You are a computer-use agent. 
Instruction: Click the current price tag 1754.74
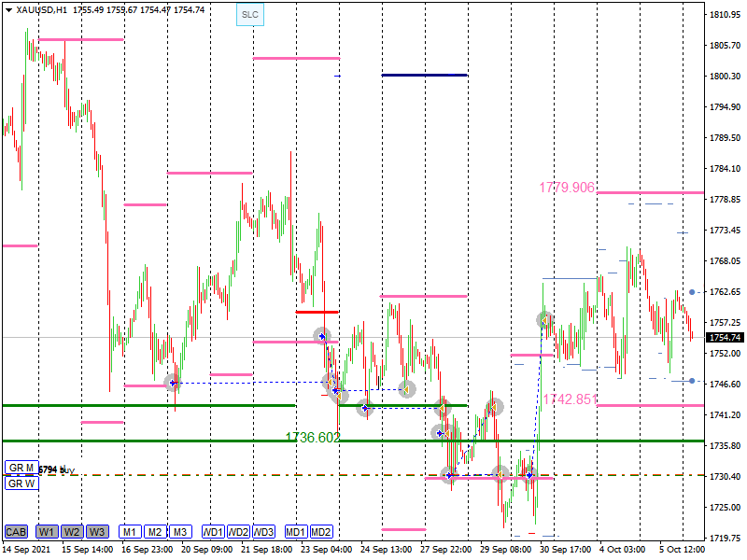(x=725, y=338)
